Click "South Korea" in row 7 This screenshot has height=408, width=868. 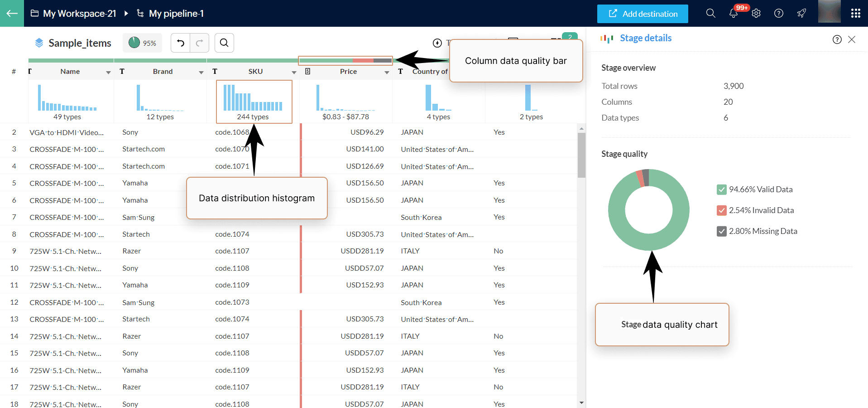421,218
